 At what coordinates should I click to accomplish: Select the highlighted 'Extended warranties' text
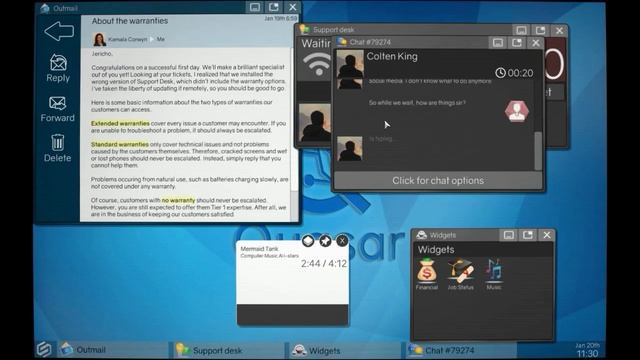pyautogui.click(x=120, y=123)
